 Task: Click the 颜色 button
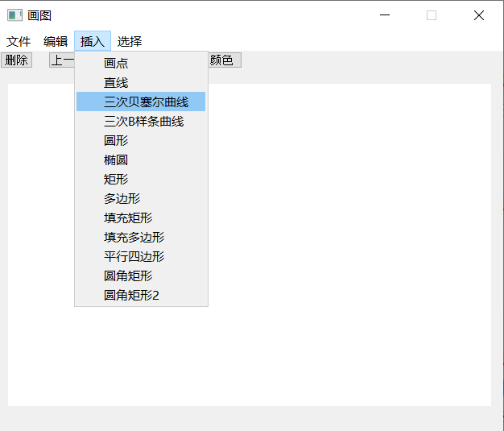click(x=225, y=60)
